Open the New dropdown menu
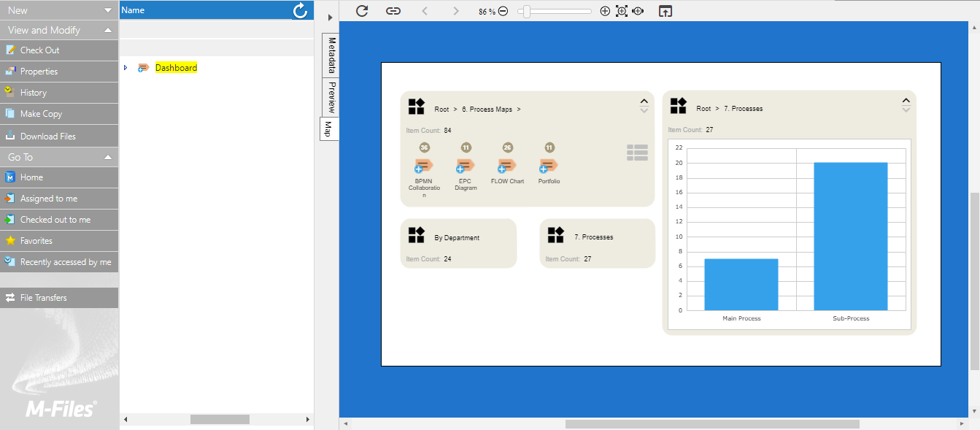 coord(108,10)
